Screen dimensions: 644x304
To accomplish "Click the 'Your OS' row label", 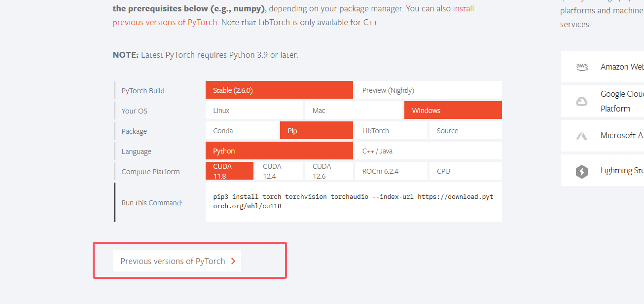I will click(135, 111).
